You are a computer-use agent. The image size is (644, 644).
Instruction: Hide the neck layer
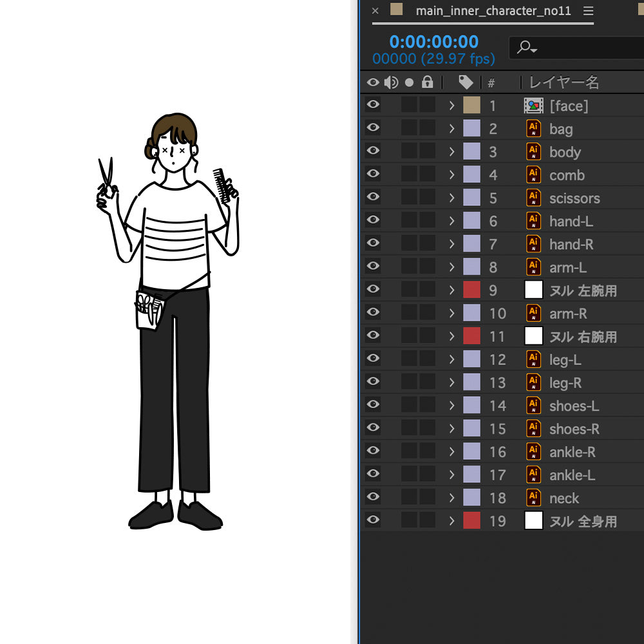tap(373, 497)
